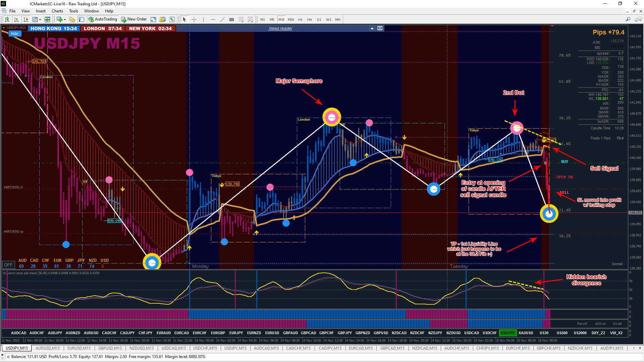This screenshot has height=362, width=644.
Task: Switch to the GBPUSD,M15 chart tab
Action: click(110, 348)
